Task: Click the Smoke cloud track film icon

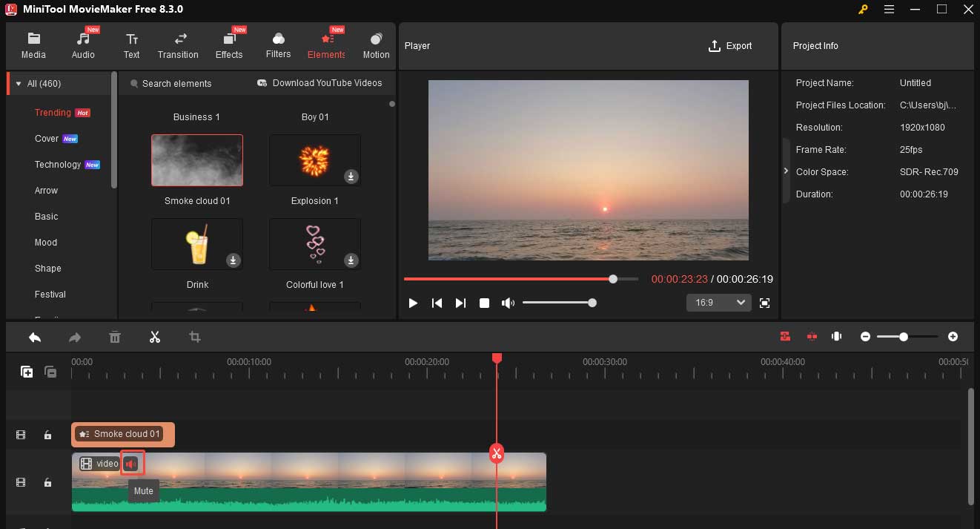Action: pyautogui.click(x=21, y=435)
